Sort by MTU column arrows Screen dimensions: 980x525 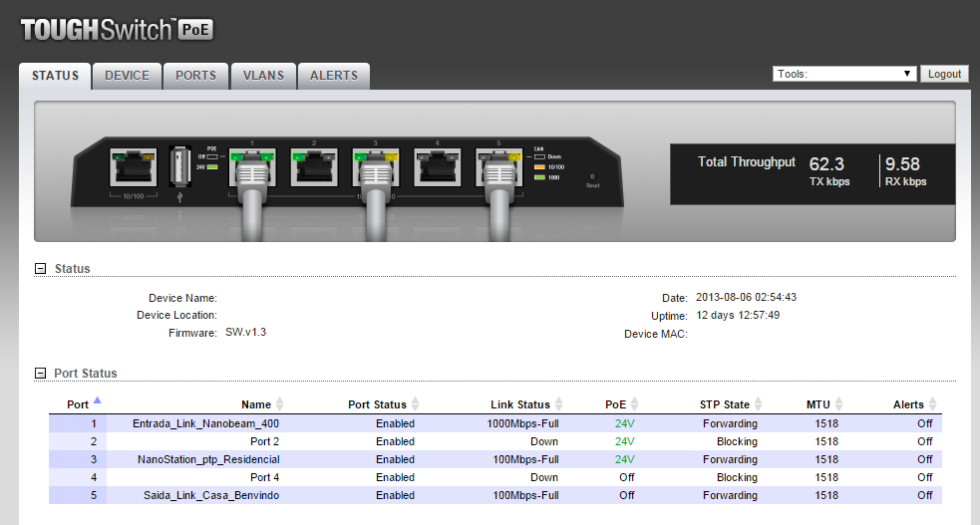[838, 404]
